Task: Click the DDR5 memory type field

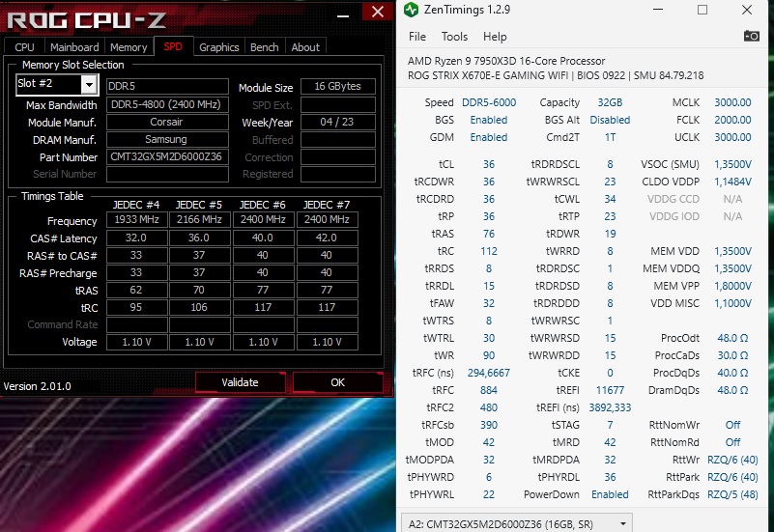Action: (167, 86)
